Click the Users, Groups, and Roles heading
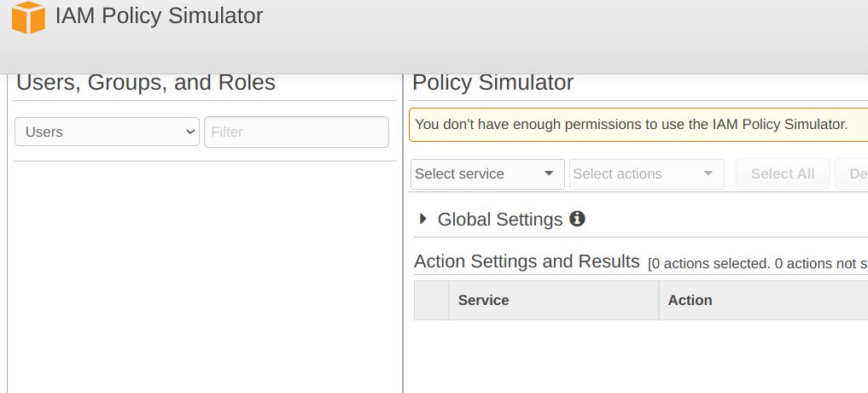Screen dimensions: 868x393 coord(146,83)
